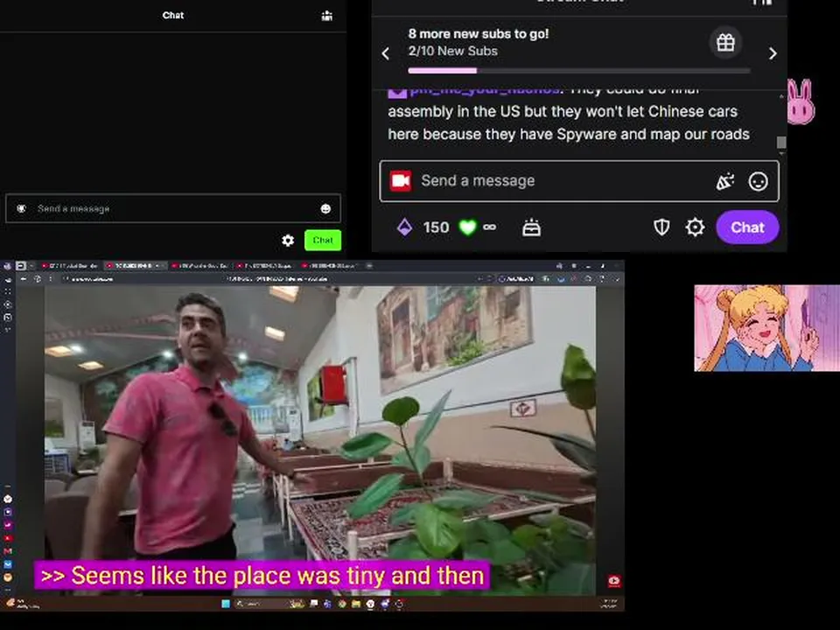Screen dimensions: 840x630
Task: Click the left panel 'Chat' title
Action: [x=173, y=16]
